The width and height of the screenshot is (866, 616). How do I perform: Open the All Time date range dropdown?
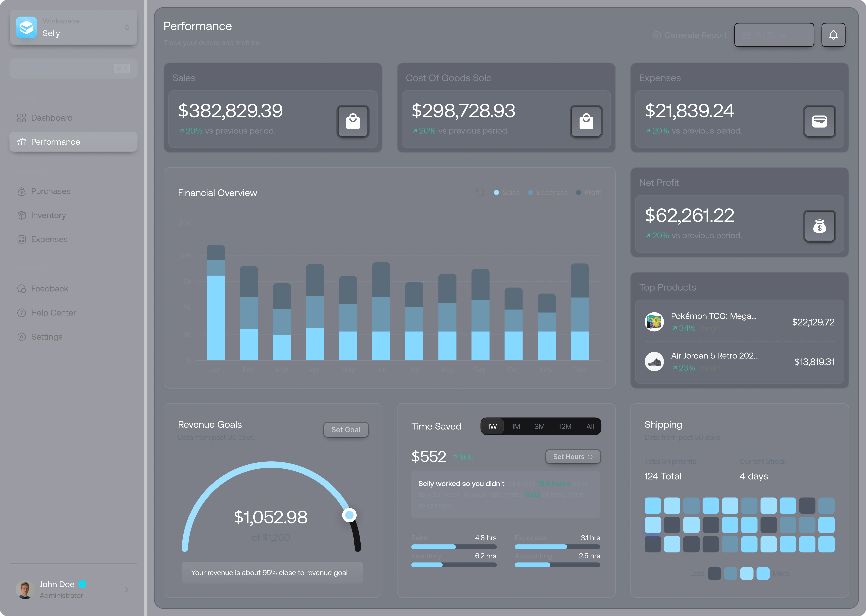click(774, 35)
